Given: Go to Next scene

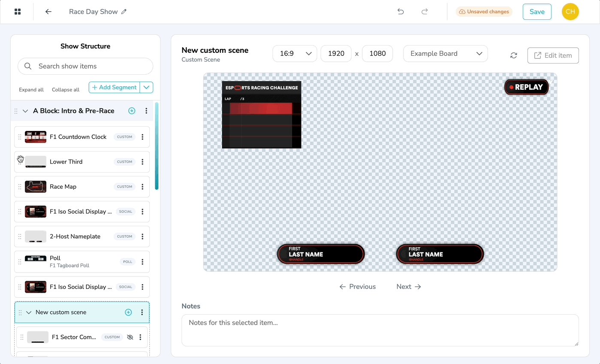Looking at the screenshot, I should pyautogui.click(x=409, y=287).
